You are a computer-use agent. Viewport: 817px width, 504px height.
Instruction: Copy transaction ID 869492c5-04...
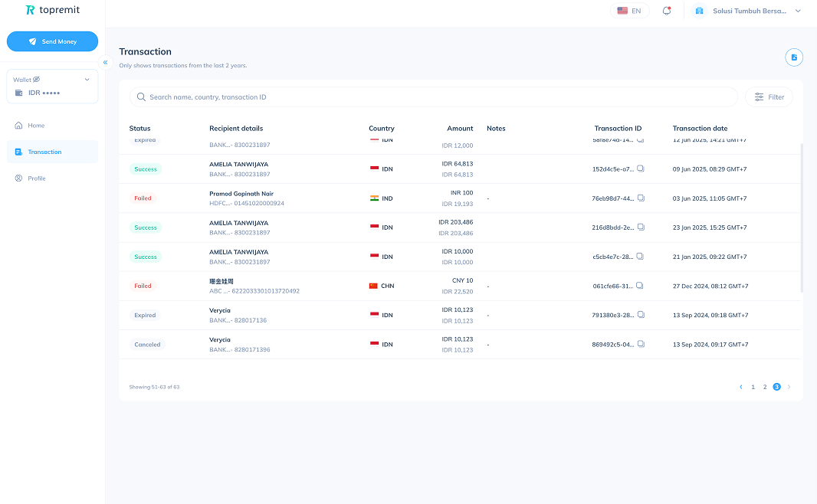[x=641, y=344]
